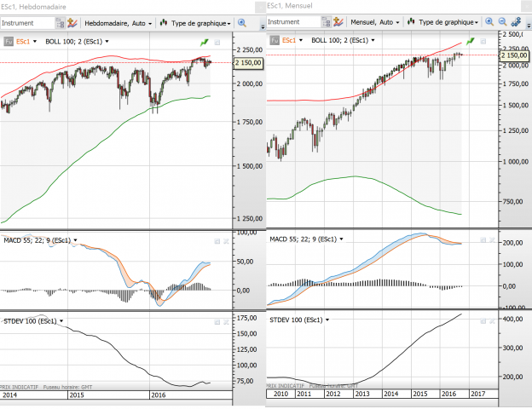Maximize the weekly price pane
Image resolution: width=532 pixels, height=409 pixels.
pos(217,43)
